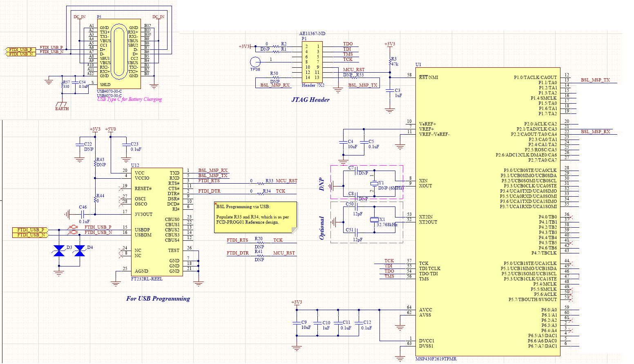Click the 'RST/NMI' pin label
Viewport: 634px width, 364px height.
click(x=428, y=77)
